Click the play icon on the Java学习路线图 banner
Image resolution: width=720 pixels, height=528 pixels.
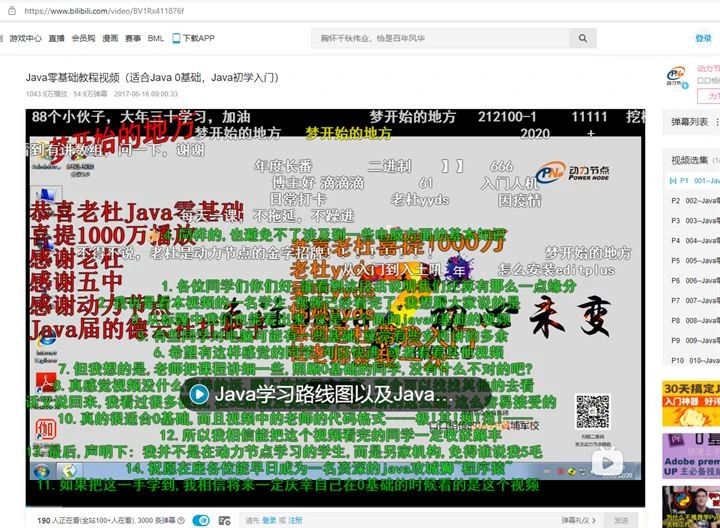click(199, 394)
